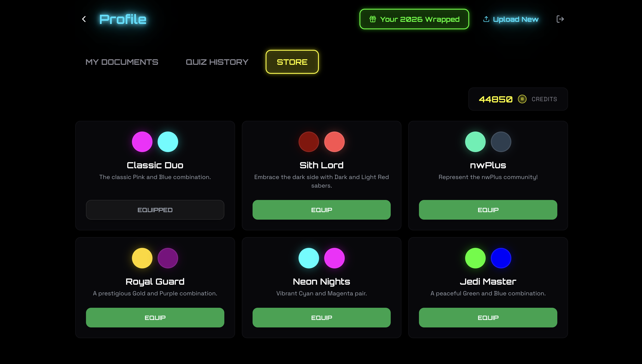Equip the nwPlus color theme
642x364 pixels.
point(488,210)
